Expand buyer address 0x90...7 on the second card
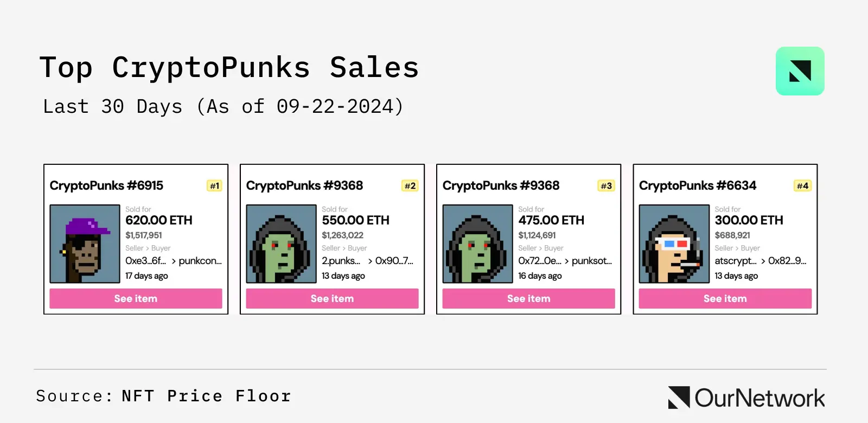 click(x=394, y=261)
